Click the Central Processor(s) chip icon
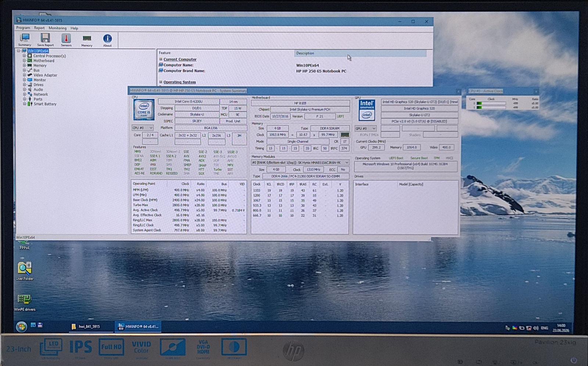This screenshot has width=588, height=366. coord(30,56)
